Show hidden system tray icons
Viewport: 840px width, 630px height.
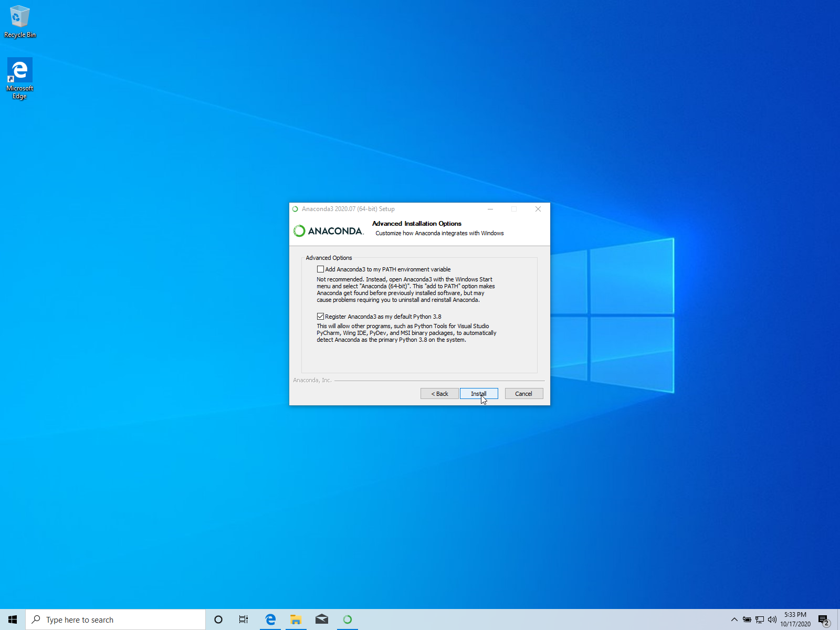734,619
